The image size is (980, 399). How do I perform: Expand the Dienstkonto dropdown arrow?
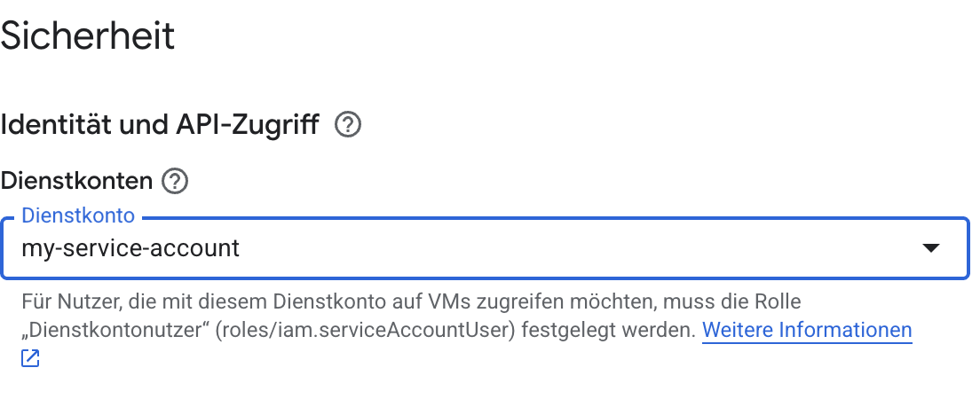pyautogui.click(x=930, y=248)
